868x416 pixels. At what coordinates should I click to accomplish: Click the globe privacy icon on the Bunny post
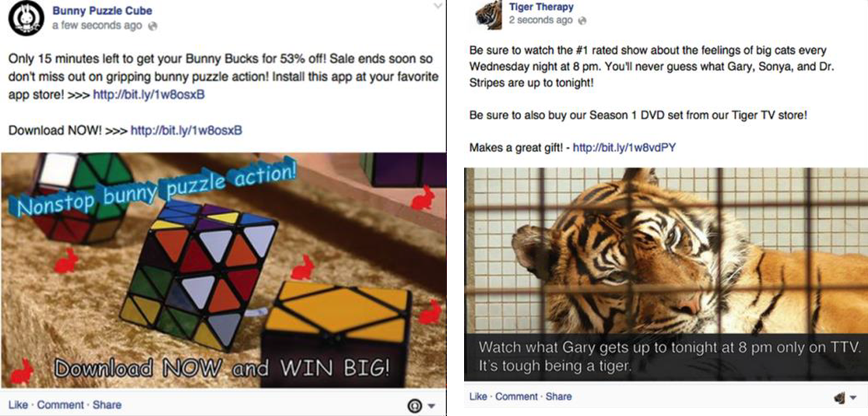coord(154,26)
